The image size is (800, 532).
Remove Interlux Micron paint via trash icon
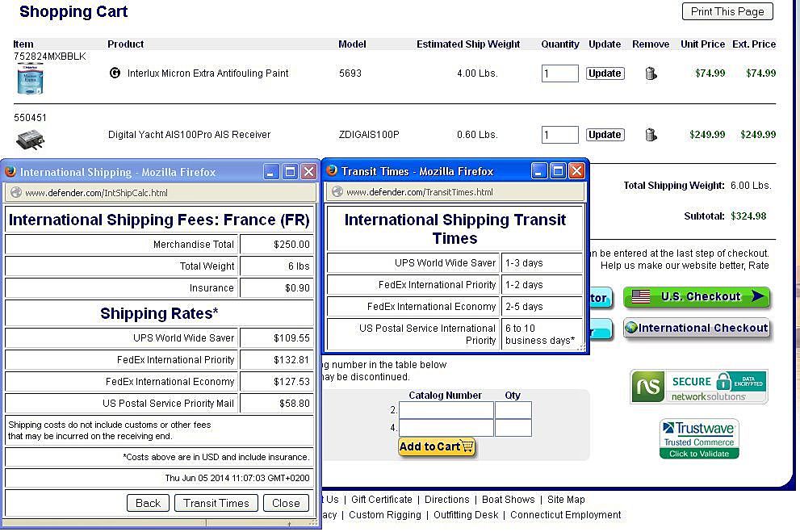(651, 73)
